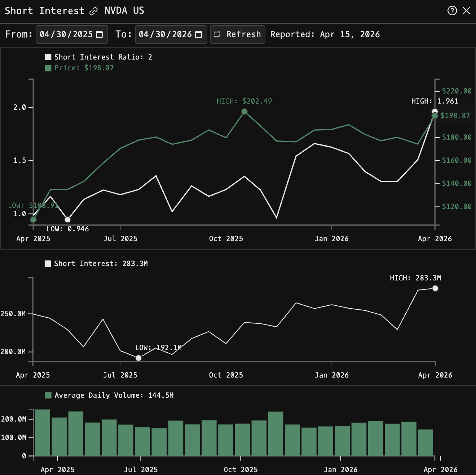The width and height of the screenshot is (476, 475).
Task: Click the From date 04/30/2025 field
Action: pyautogui.click(x=72, y=34)
